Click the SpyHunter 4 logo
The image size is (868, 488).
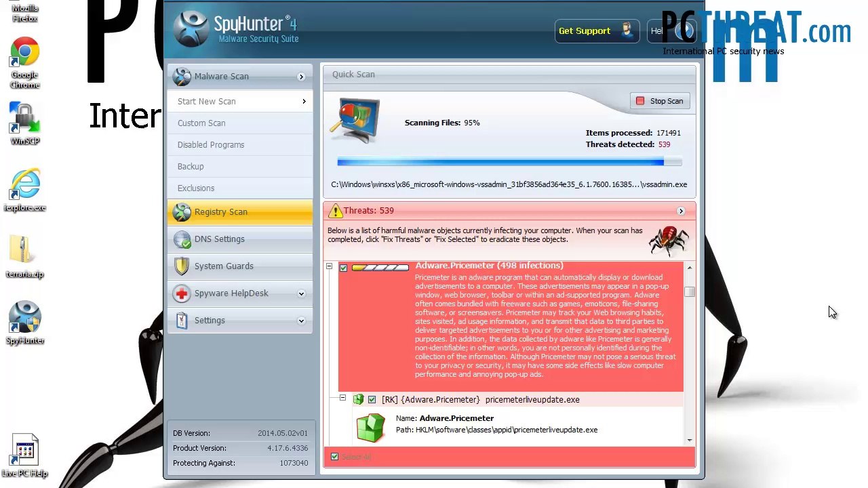point(235,28)
